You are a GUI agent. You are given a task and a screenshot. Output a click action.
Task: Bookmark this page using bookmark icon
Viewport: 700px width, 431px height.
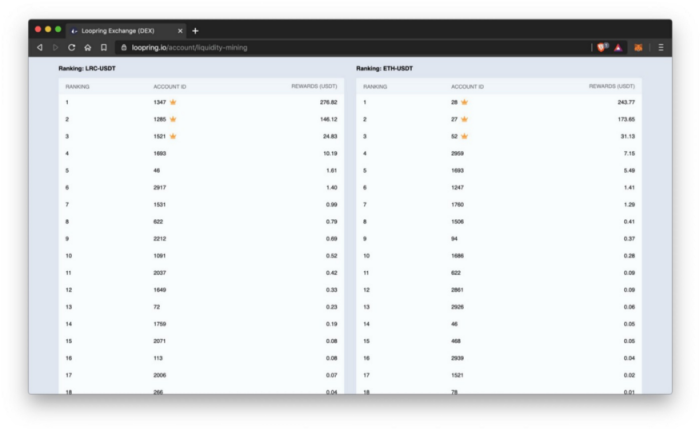pos(104,47)
